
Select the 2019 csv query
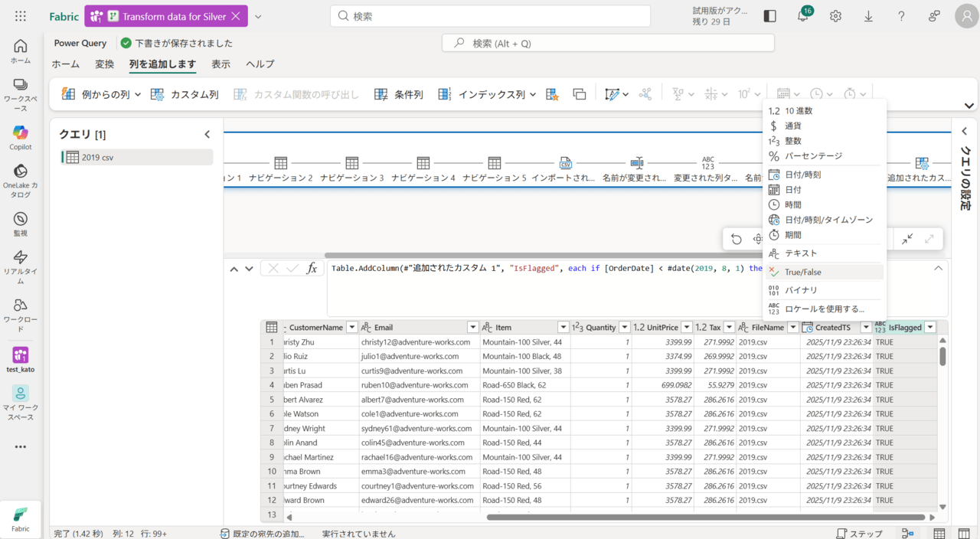[x=136, y=157]
